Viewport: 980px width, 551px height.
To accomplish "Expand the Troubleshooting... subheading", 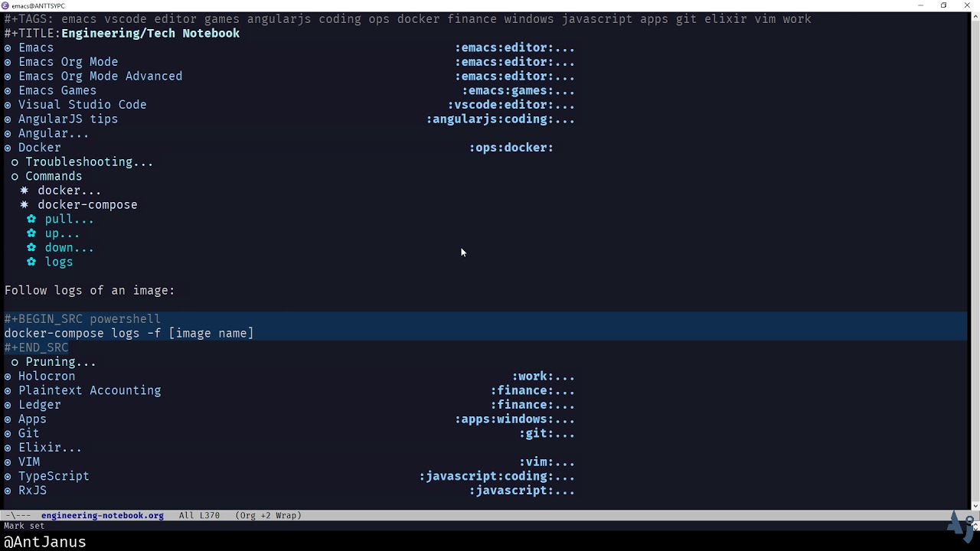I will [x=89, y=162].
